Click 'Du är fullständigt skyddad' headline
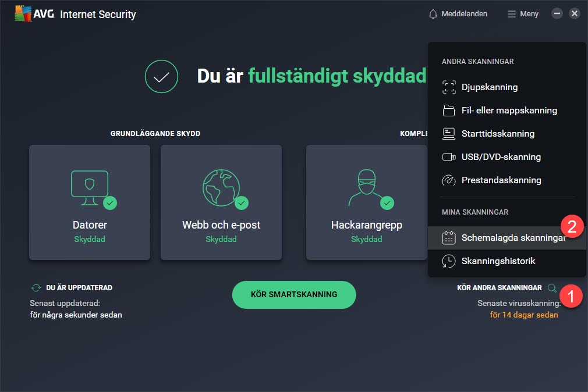 tap(311, 76)
